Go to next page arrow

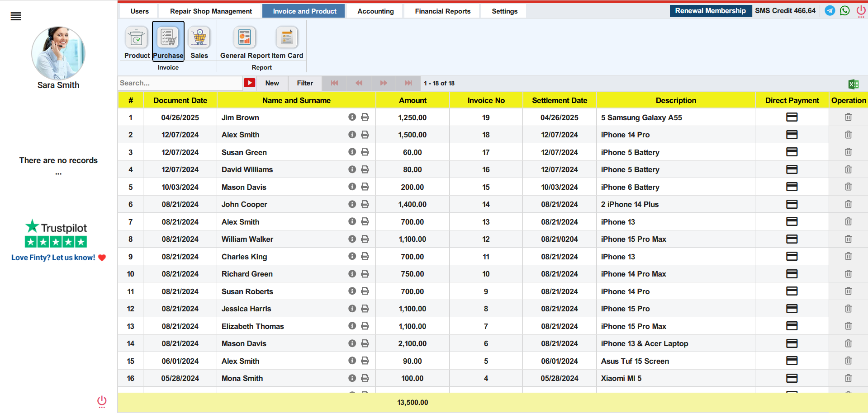384,83
